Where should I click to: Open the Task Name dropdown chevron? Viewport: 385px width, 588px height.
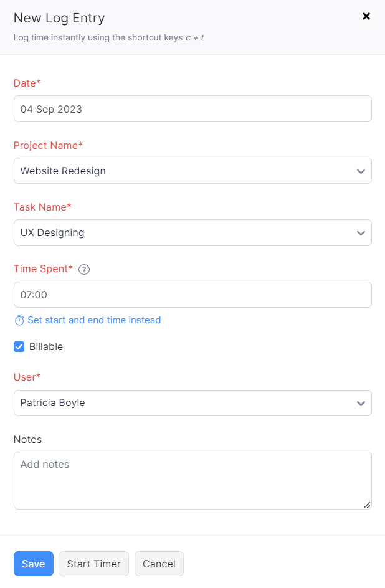361,233
